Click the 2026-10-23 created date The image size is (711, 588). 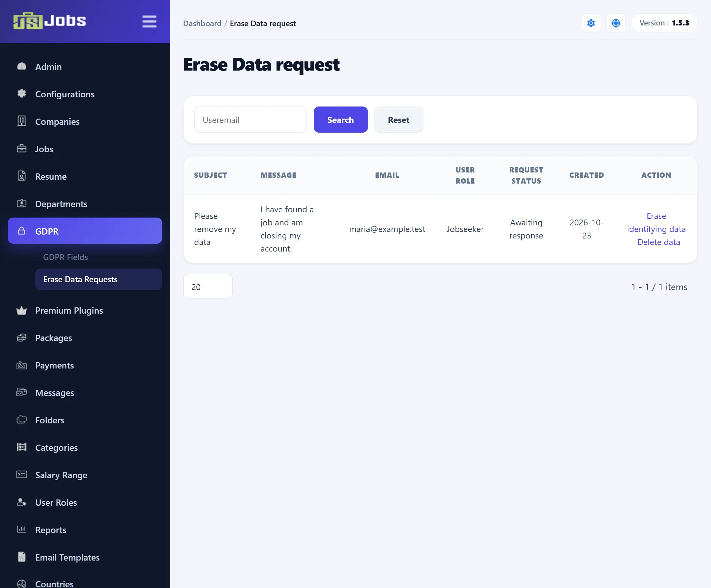[x=586, y=229]
